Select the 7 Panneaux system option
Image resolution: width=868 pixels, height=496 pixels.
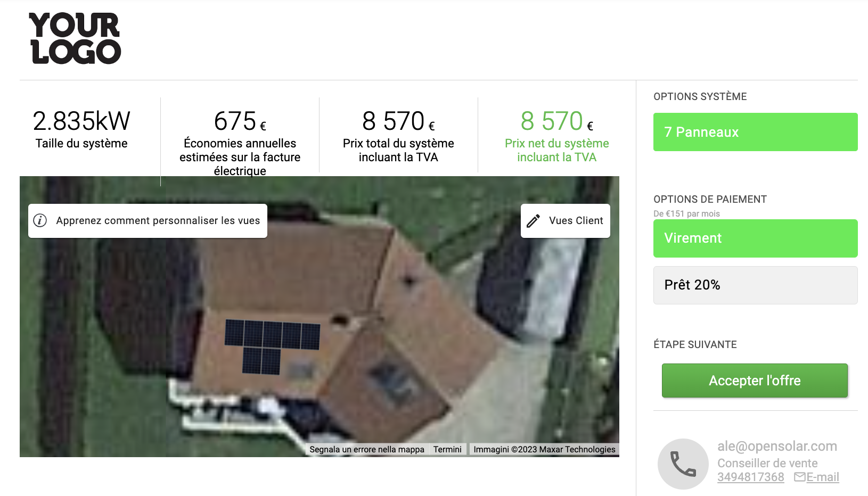pos(755,132)
